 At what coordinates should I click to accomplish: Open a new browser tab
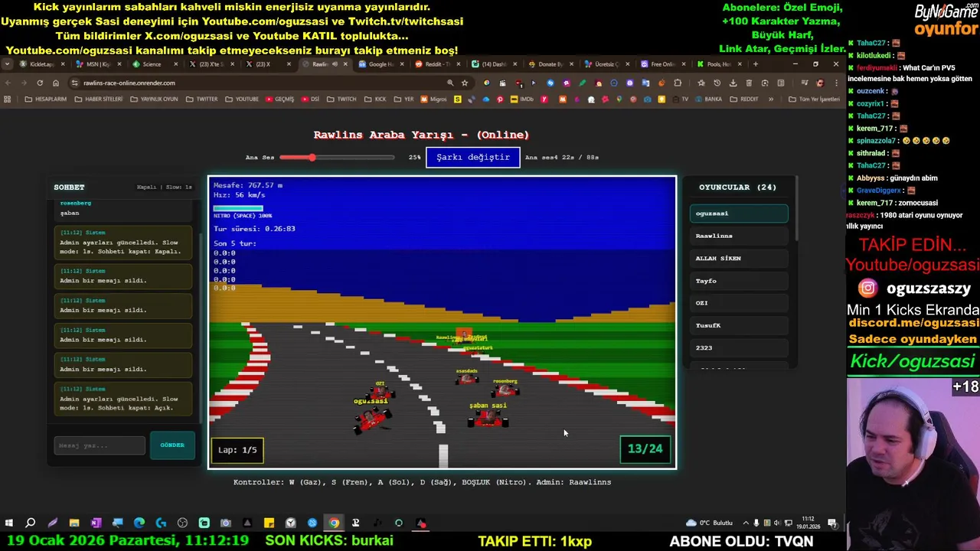pyautogui.click(x=755, y=64)
